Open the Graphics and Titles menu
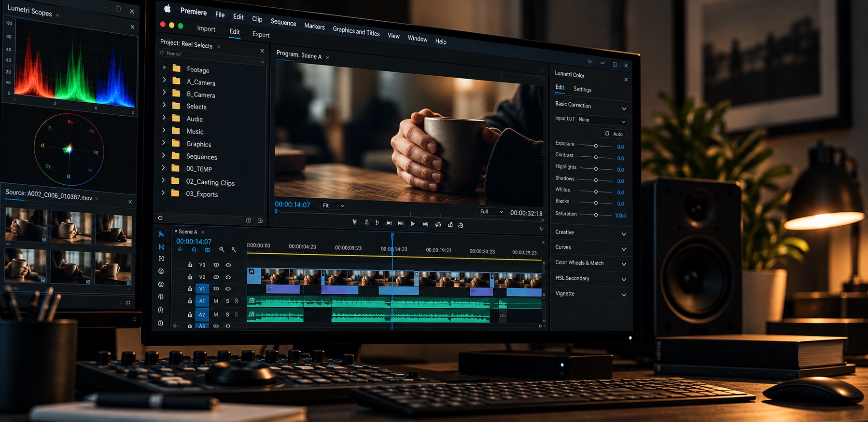 click(x=356, y=31)
